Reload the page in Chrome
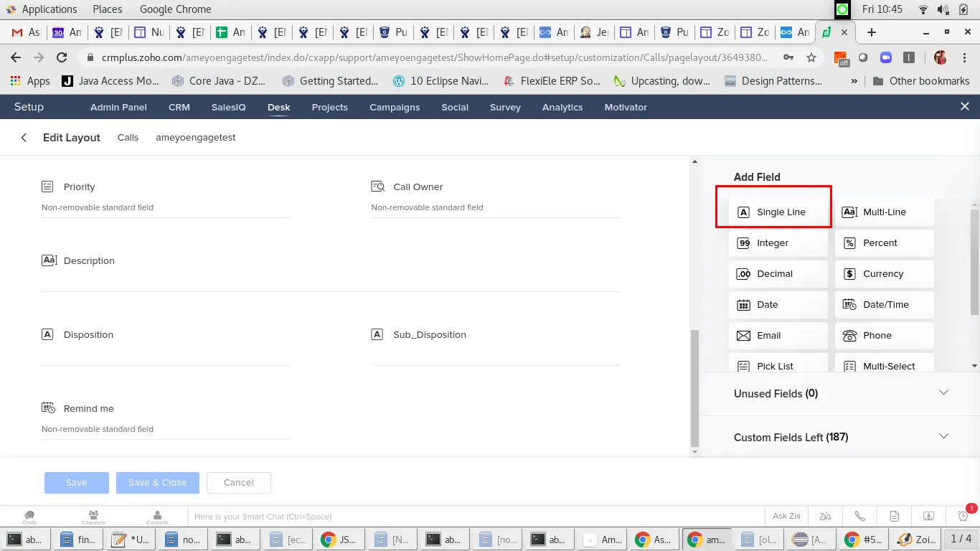 point(62,57)
